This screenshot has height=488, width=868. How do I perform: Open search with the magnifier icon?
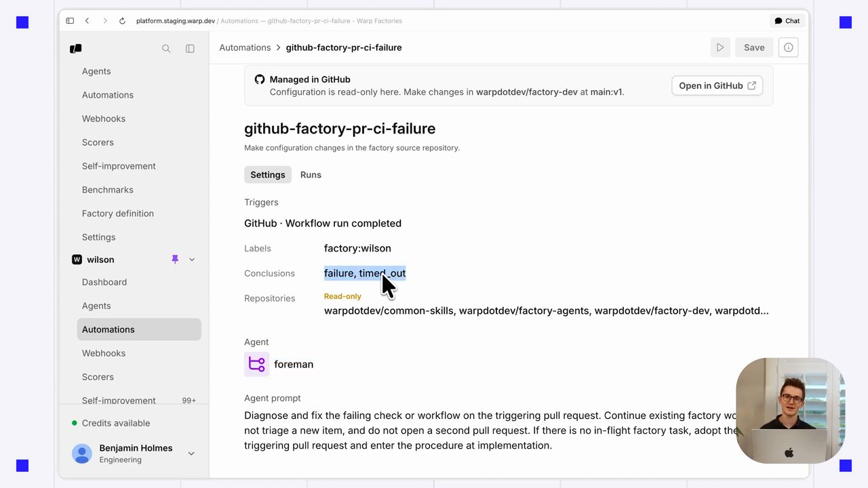coord(166,49)
